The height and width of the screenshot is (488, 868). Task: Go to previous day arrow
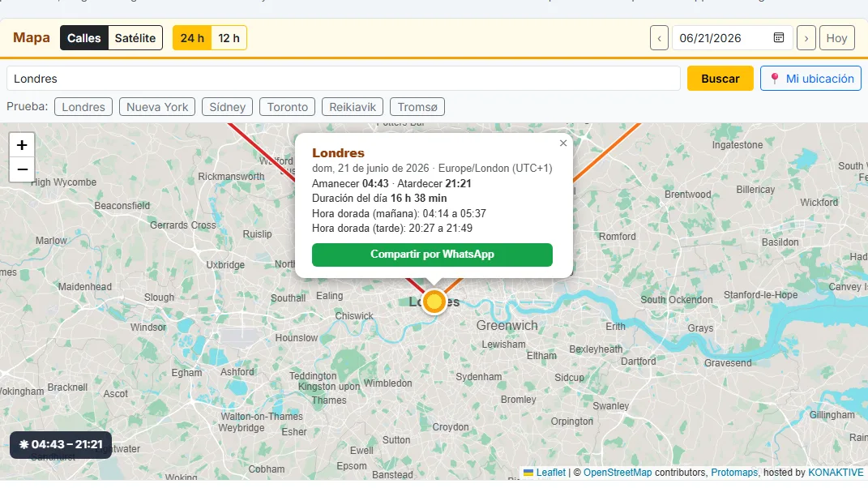pyautogui.click(x=659, y=38)
